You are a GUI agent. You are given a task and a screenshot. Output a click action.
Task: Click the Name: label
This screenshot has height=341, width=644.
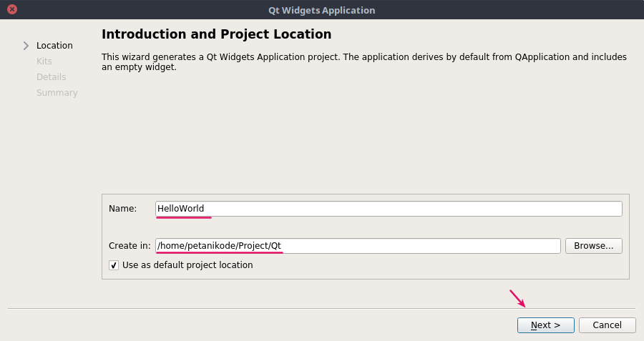pos(122,209)
